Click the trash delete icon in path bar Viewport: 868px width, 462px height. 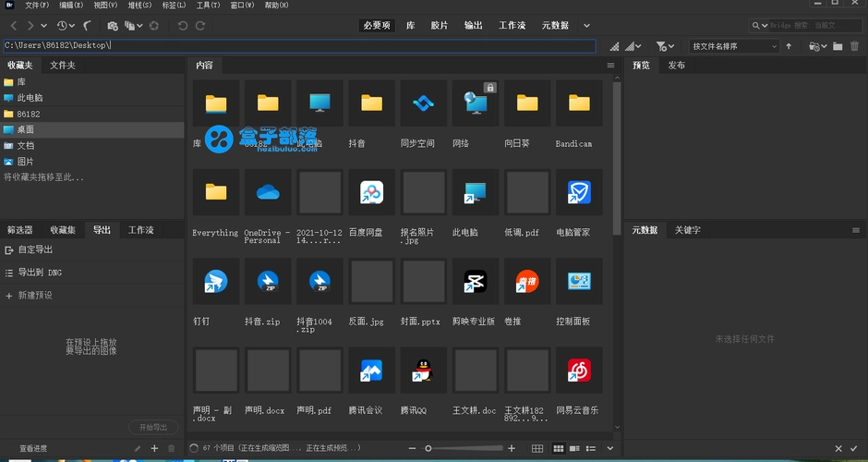tap(855, 45)
